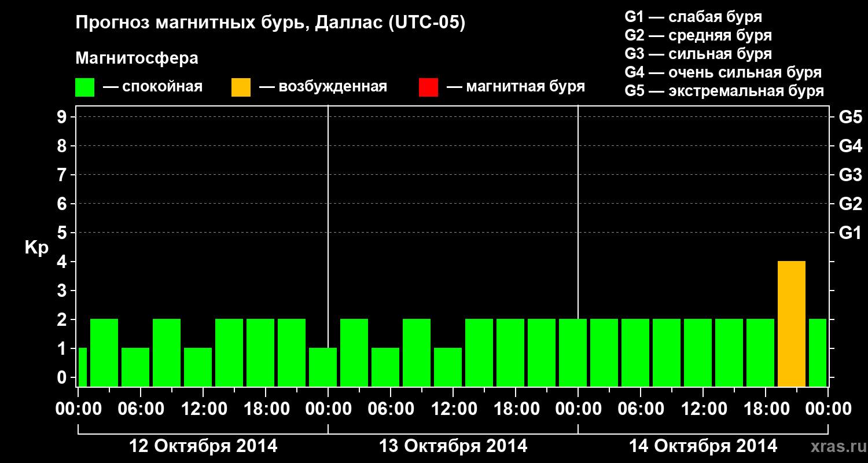The image size is (868, 463).
Task: Select the orange Kp 4 bar
Action: click(x=792, y=324)
